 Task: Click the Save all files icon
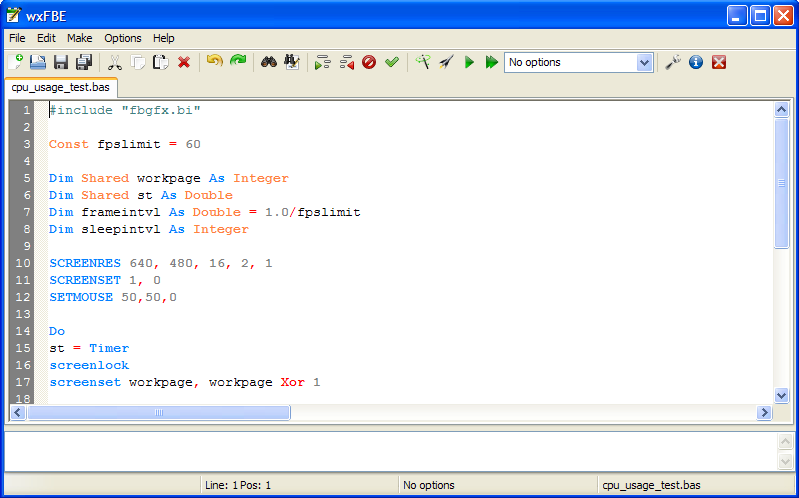(84, 62)
